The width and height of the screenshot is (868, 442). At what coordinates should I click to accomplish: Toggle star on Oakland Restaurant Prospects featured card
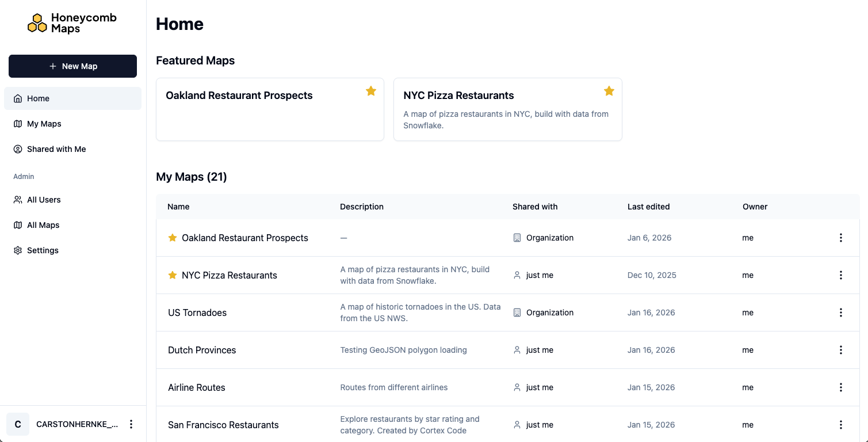click(371, 91)
